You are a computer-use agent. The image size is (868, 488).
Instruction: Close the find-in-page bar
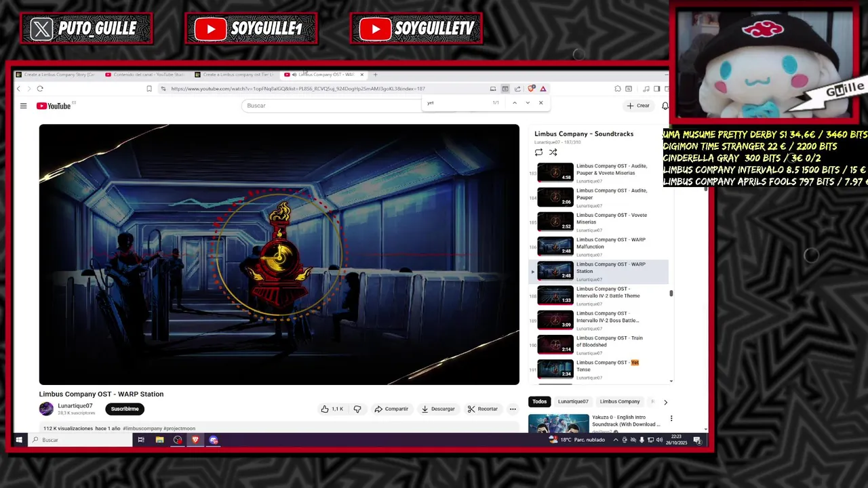540,103
